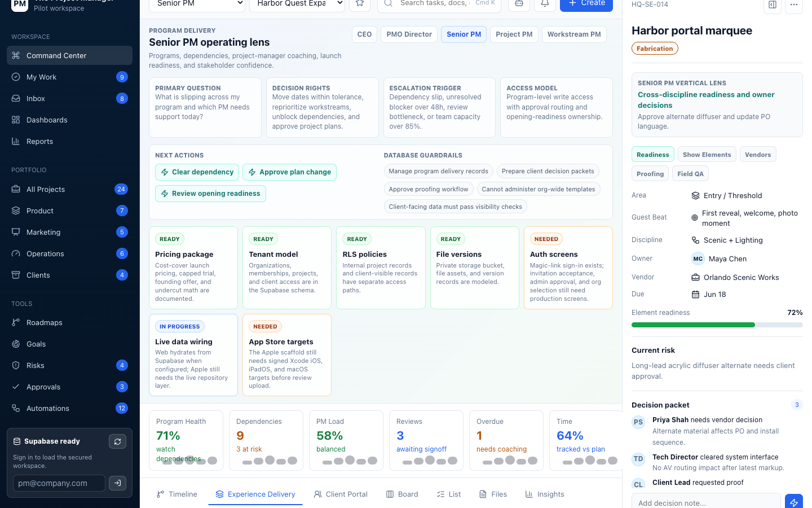This screenshot has height=508, width=812.
Task: Star the current project as favorite
Action: [x=360, y=3]
